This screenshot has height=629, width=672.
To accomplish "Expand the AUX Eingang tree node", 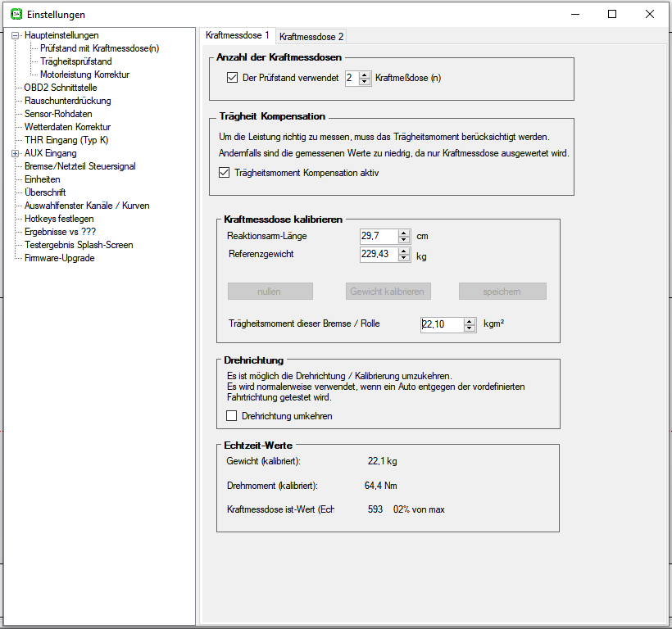I will 16,153.
